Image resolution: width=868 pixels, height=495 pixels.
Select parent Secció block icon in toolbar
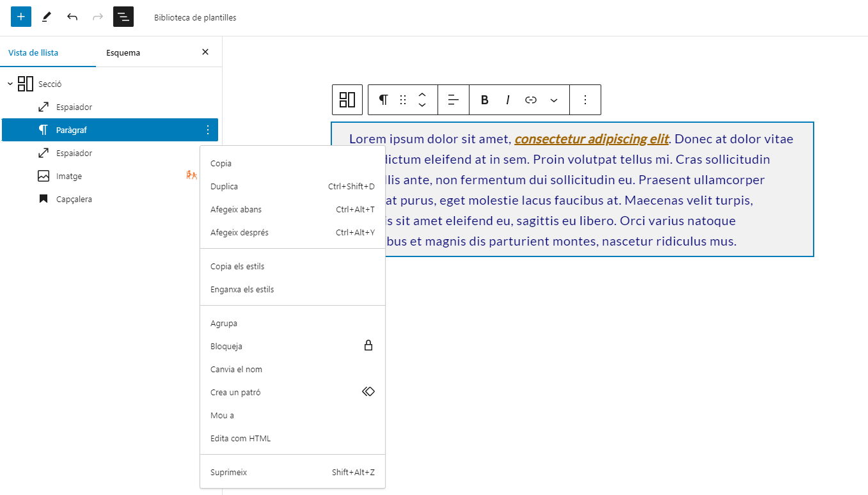pyautogui.click(x=347, y=100)
